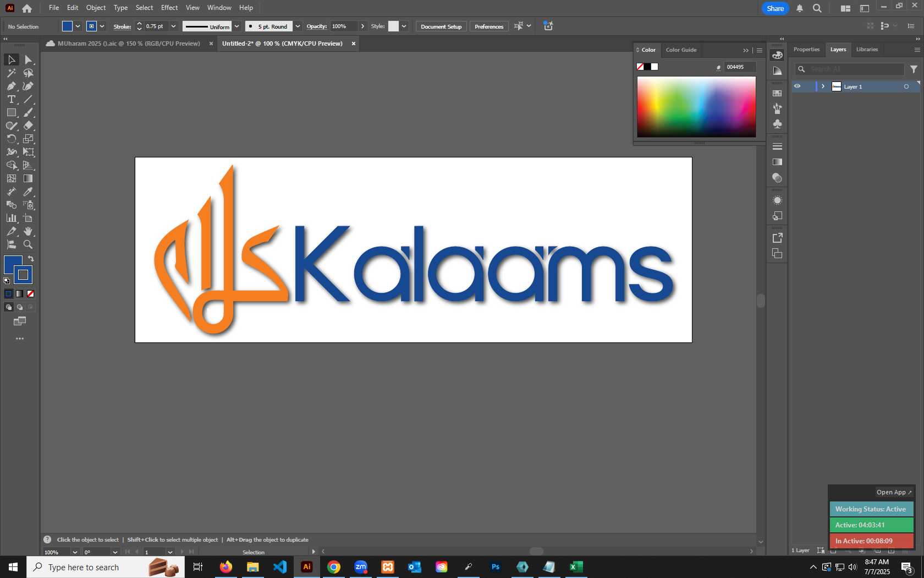Click the Layers search field
Screen dimensions: 924x578
pos(850,69)
